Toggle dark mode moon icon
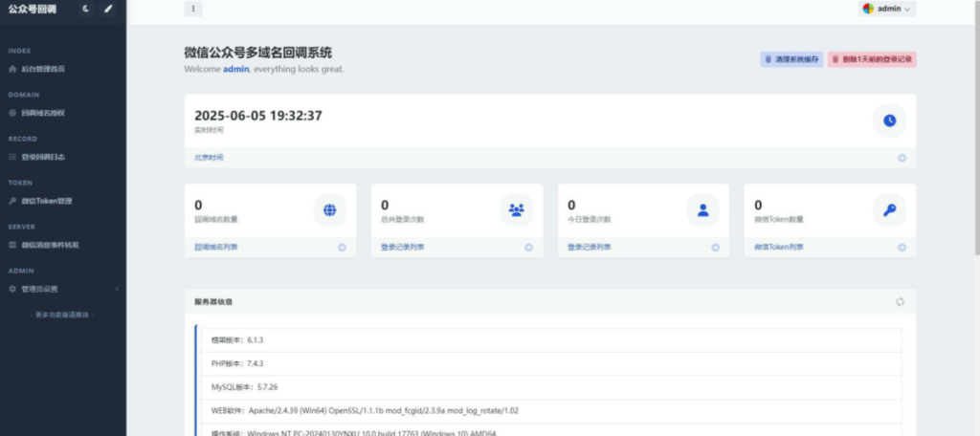Screen dimensions: 980x436 pos(85,9)
